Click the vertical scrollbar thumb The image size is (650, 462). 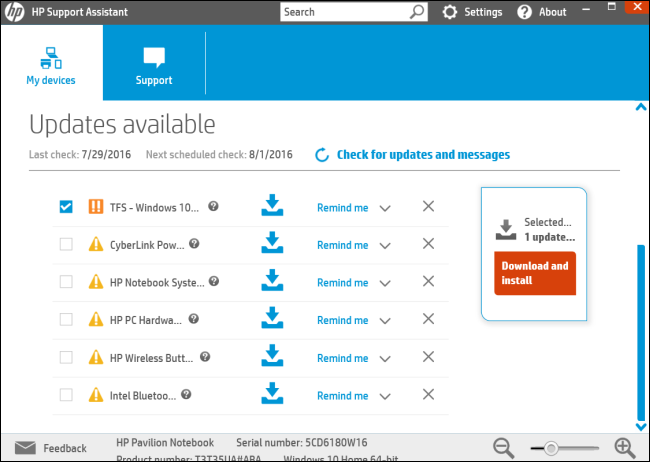click(641, 333)
